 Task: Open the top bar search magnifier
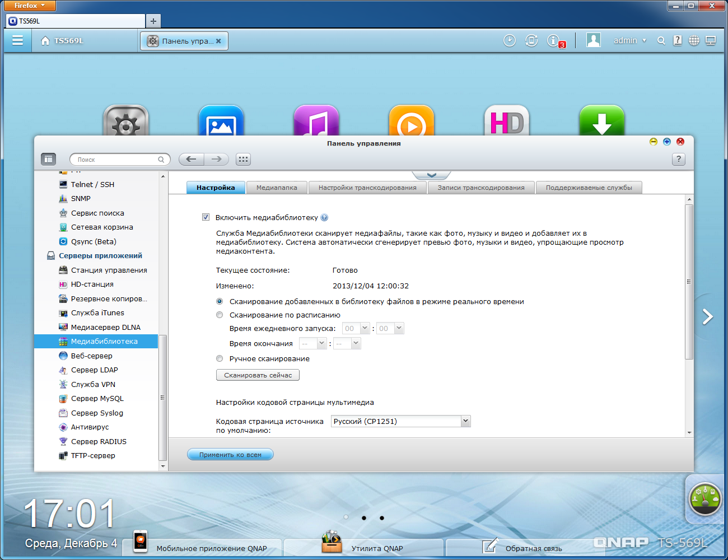[x=661, y=41]
